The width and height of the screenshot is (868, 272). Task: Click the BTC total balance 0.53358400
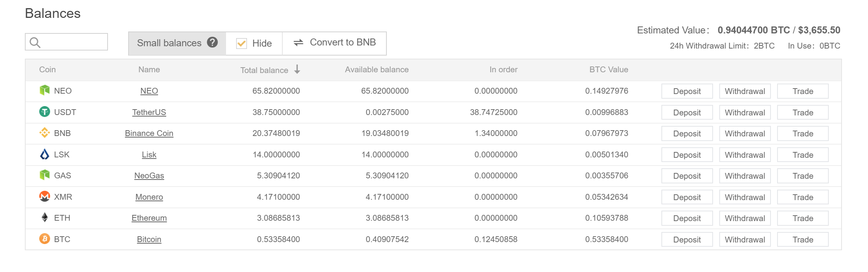278,239
